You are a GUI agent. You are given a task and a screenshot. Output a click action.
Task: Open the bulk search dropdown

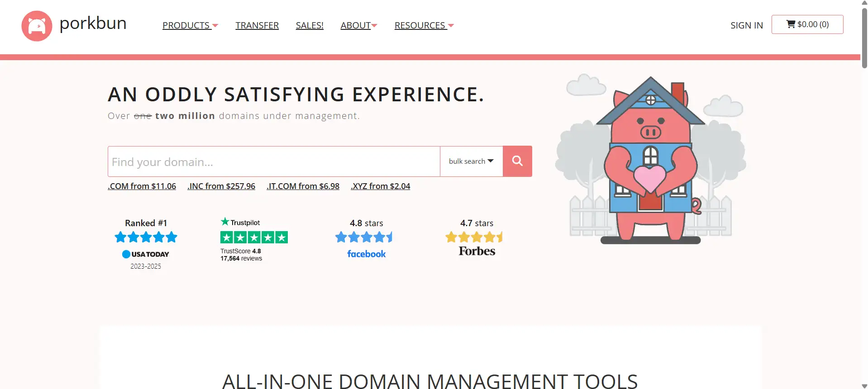tap(471, 161)
